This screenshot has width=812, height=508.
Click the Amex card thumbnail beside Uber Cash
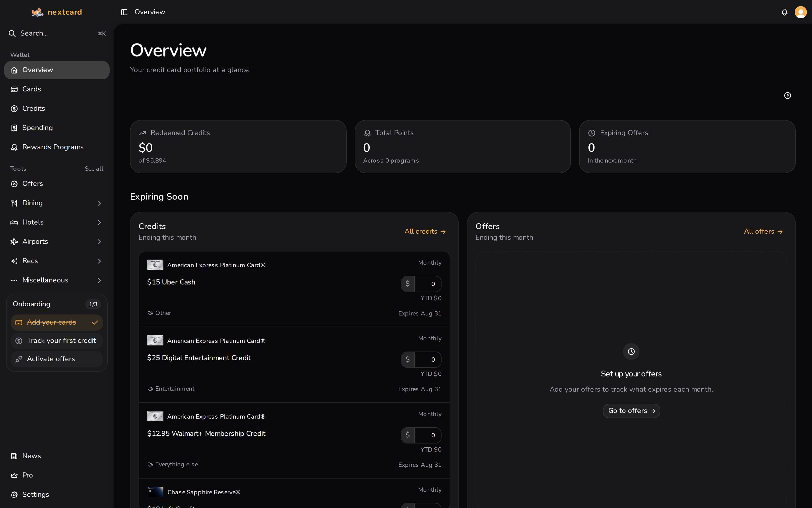click(155, 265)
